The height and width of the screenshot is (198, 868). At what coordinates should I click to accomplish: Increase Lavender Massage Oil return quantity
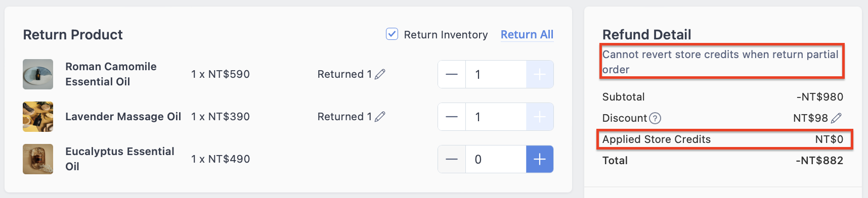[540, 117]
